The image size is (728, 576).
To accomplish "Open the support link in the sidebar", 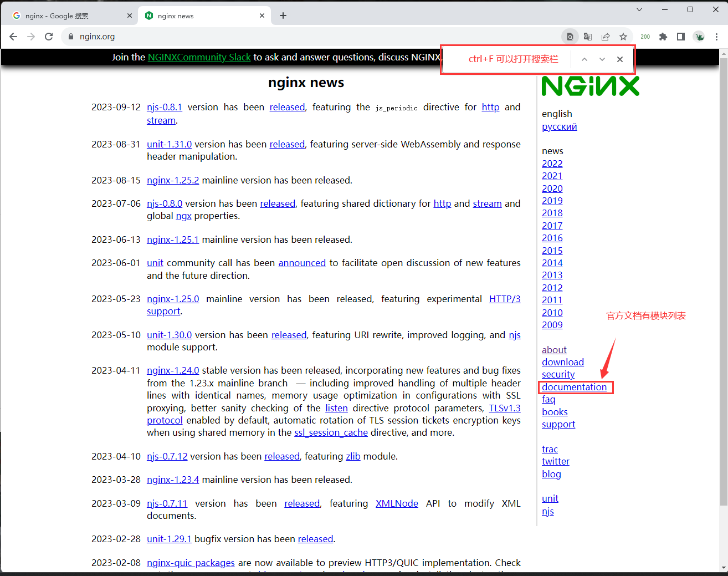I will pos(558,424).
